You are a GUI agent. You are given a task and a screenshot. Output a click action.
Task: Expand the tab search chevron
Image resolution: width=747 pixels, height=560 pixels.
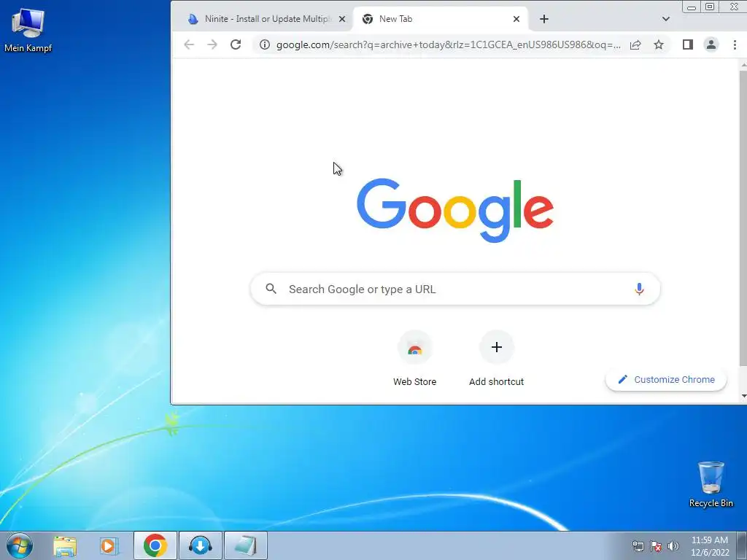[x=666, y=19]
